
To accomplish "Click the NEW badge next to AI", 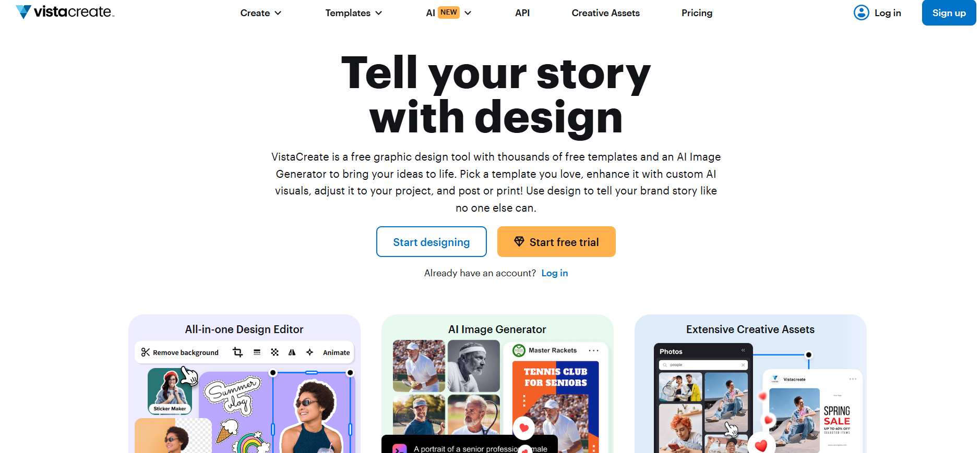I will pos(448,12).
